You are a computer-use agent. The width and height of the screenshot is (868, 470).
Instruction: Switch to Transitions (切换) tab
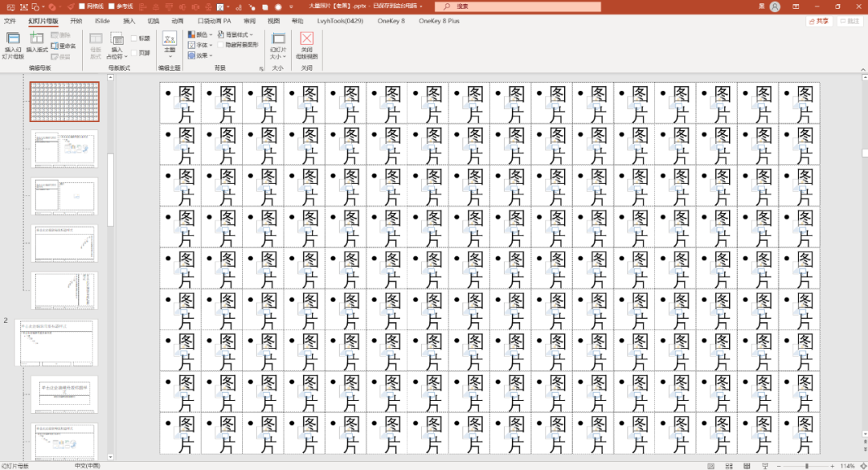point(154,21)
